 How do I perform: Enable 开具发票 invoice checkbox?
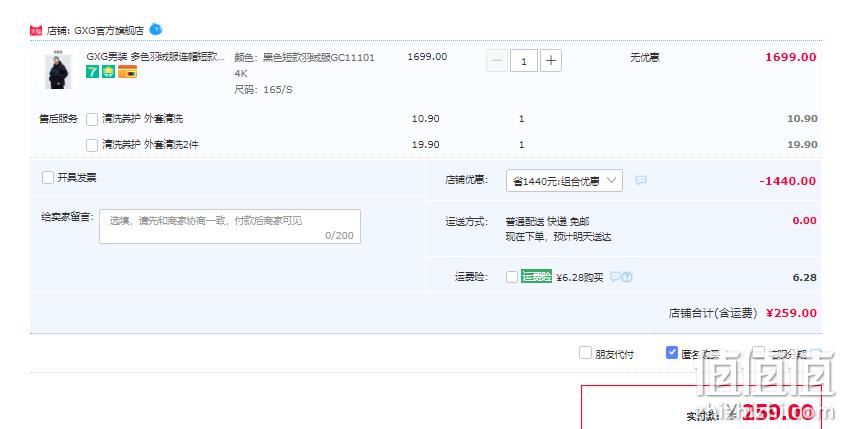[x=48, y=177]
